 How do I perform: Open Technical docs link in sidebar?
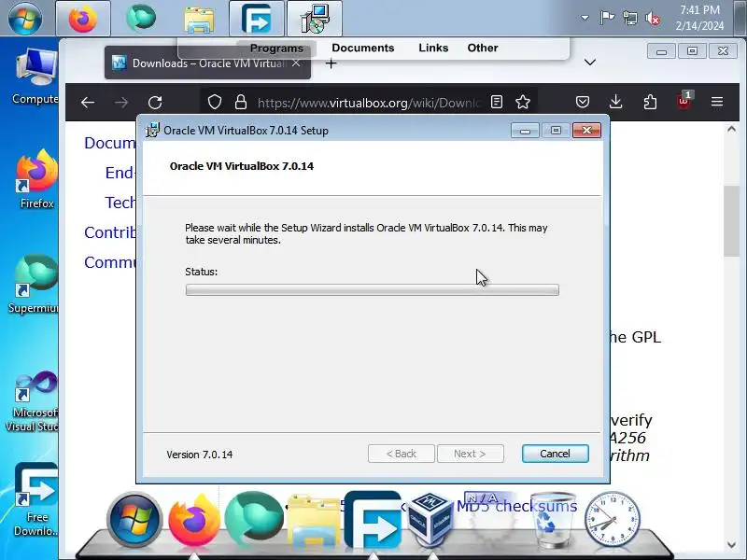pos(120,203)
